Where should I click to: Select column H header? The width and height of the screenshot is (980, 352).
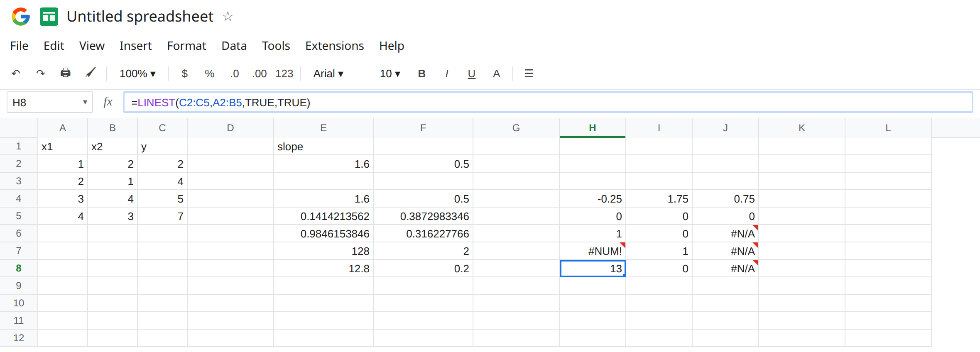click(593, 128)
